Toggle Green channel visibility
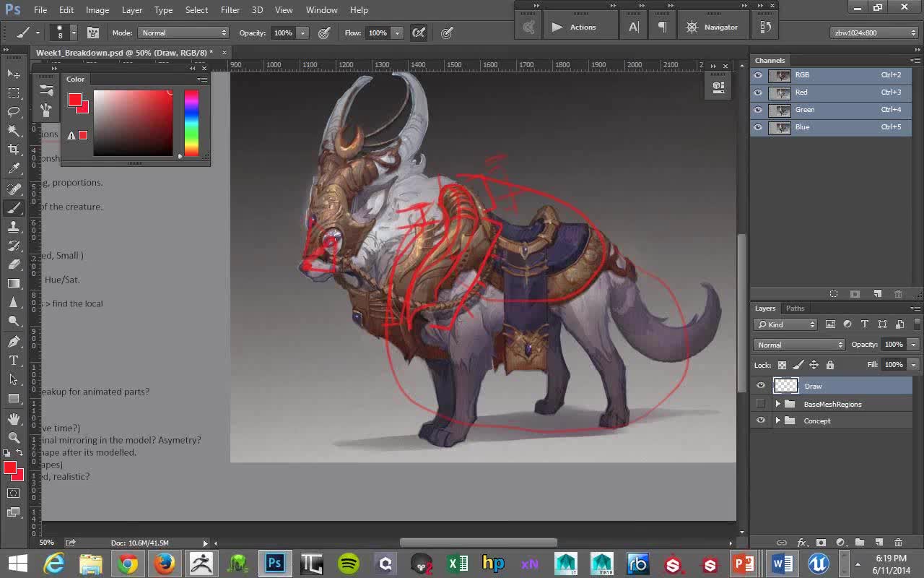The height and width of the screenshot is (578, 924). coord(758,110)
